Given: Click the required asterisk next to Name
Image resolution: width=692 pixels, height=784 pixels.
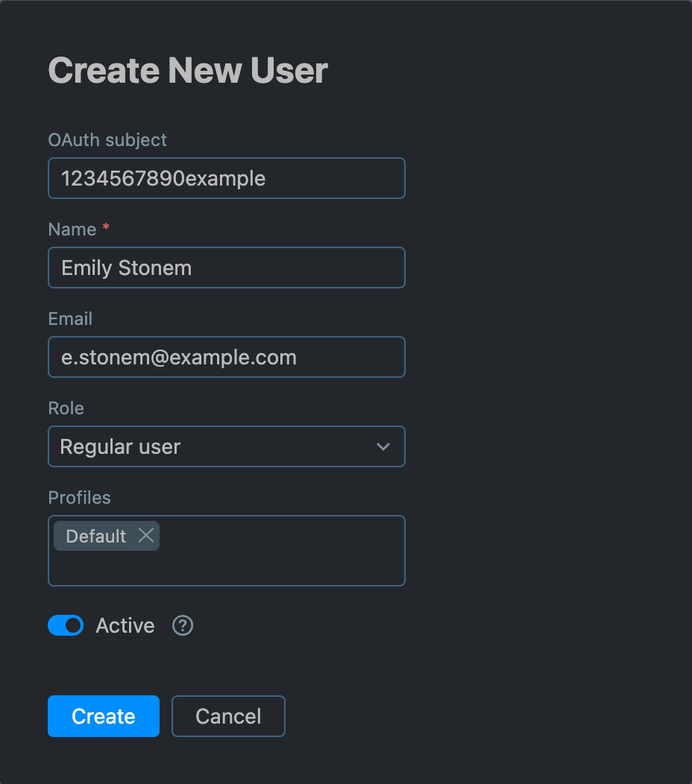Looking at the screenshot, I should tap(105, 227).
